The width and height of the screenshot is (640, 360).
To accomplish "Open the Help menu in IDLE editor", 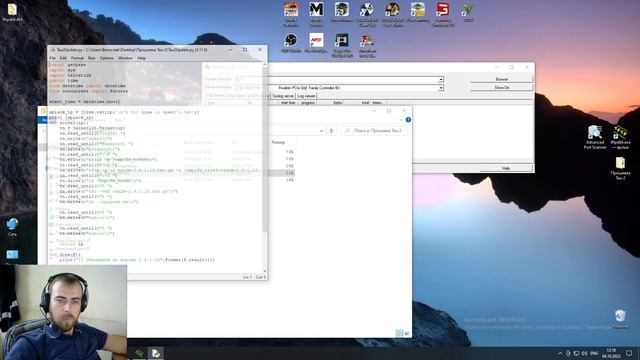I will pos(141,58).
